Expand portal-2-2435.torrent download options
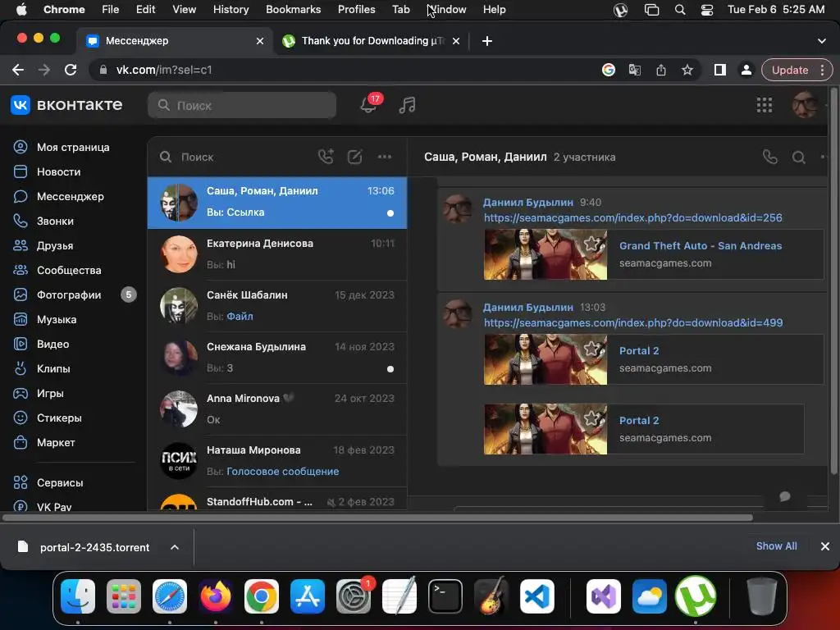 click(x=175, y=547)
